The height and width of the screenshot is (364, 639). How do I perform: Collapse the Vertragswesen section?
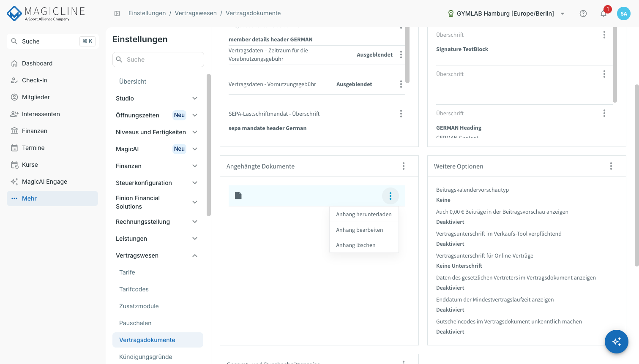click(157, 255)
